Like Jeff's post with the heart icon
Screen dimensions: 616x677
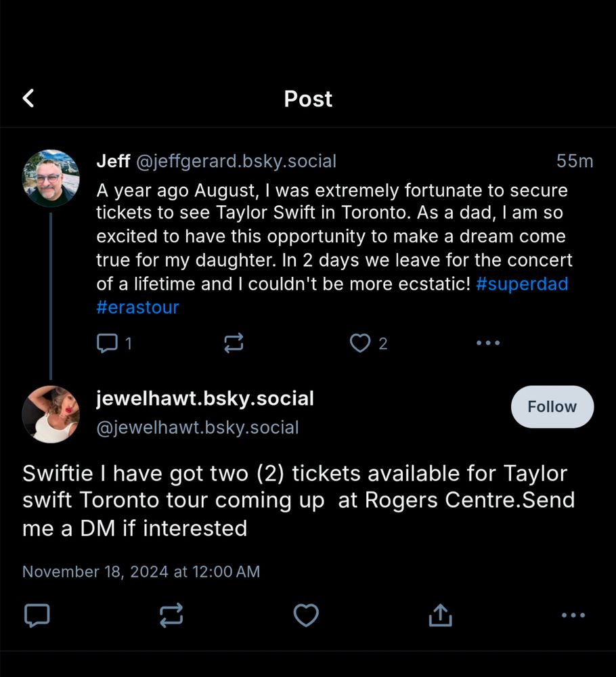pos(359,343)
